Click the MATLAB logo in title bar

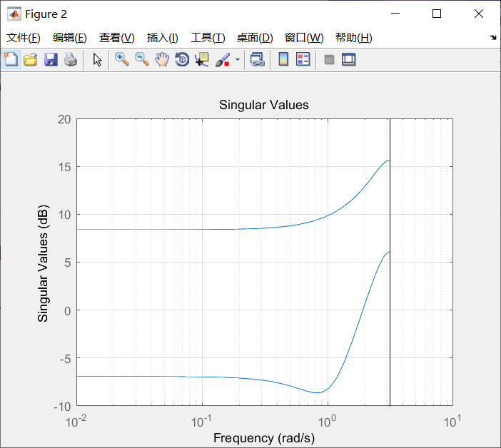coord(14,14)
